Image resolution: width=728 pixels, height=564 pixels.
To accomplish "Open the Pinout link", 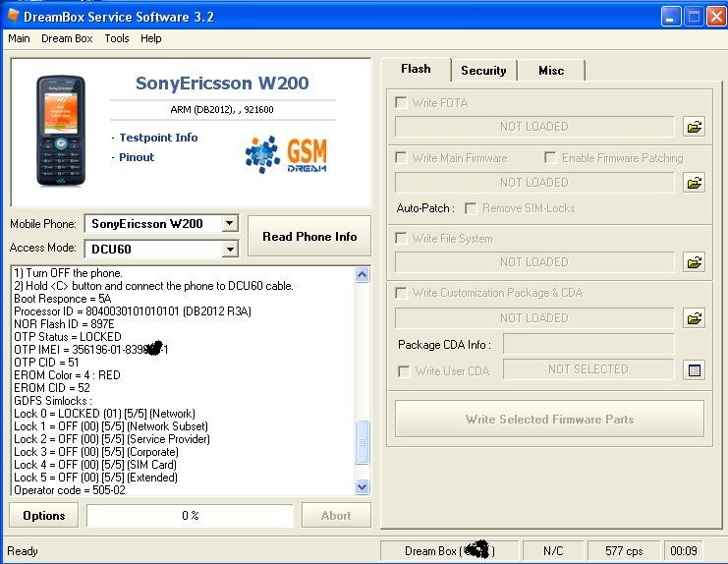I will click(x=137, y=157).
